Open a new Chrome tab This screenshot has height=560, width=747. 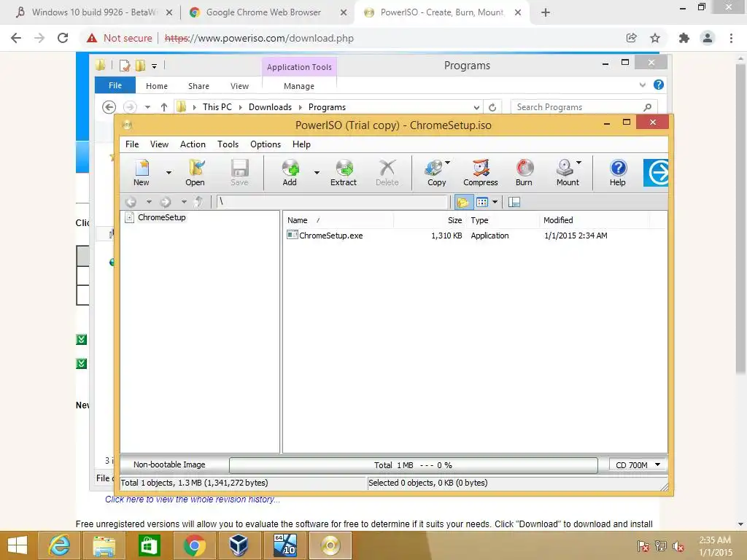pyautogui.click(x=546, y=12)
